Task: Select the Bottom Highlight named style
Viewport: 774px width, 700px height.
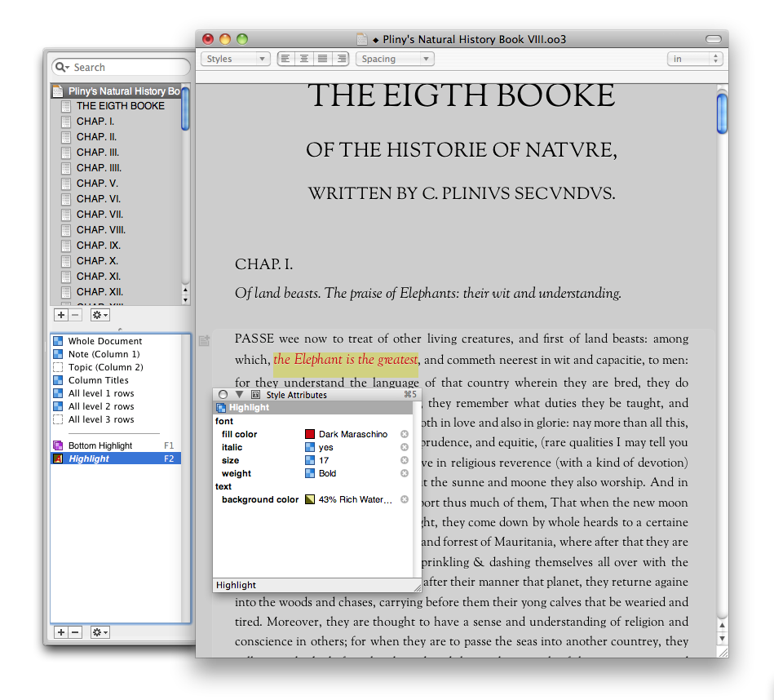Action: 100,445
